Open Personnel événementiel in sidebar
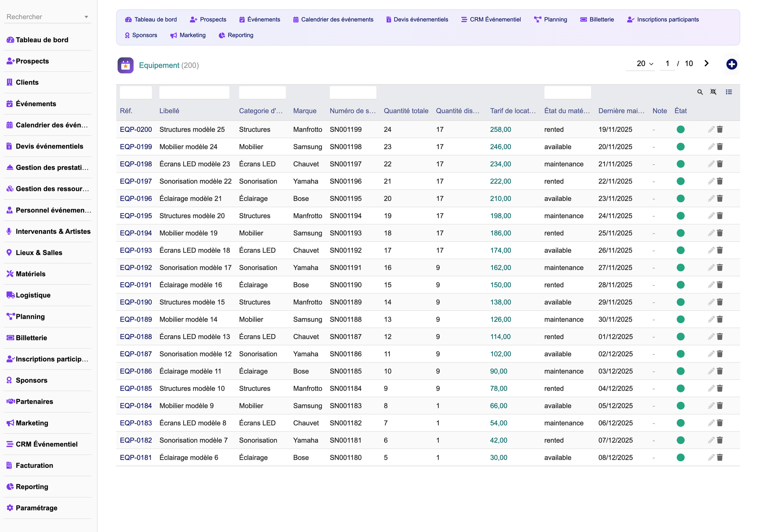Image resolution: width=757 pixels, height=532 pixels. pyautogui.click(x=47, y=210)
